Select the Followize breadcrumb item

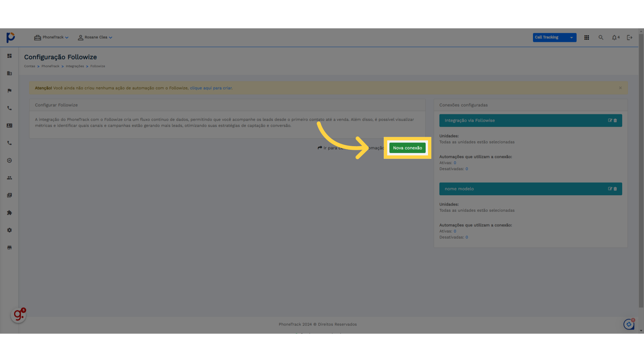coord(98,66)
